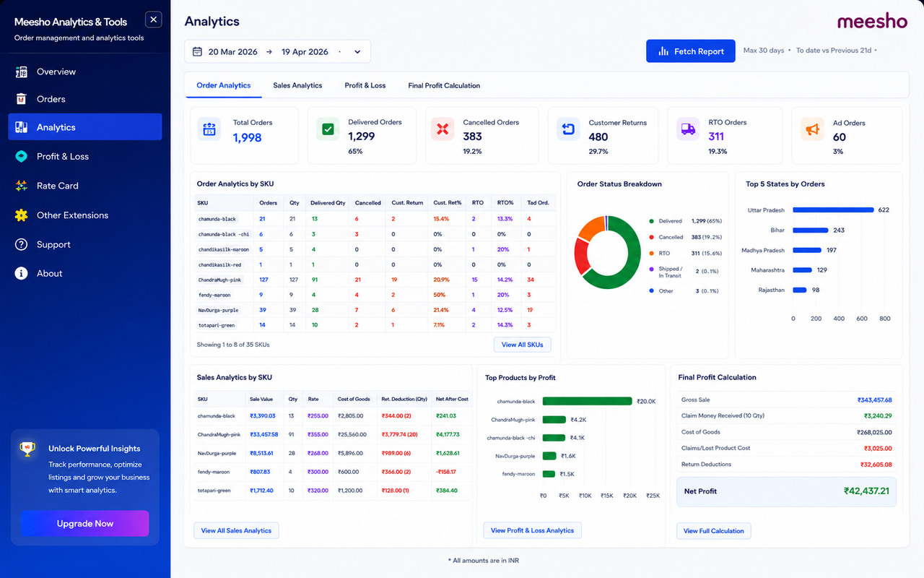924x578 pixels.
Task: Click the NavDurga-purple row in Order Analytics
Action: click(x=375, y=310)
